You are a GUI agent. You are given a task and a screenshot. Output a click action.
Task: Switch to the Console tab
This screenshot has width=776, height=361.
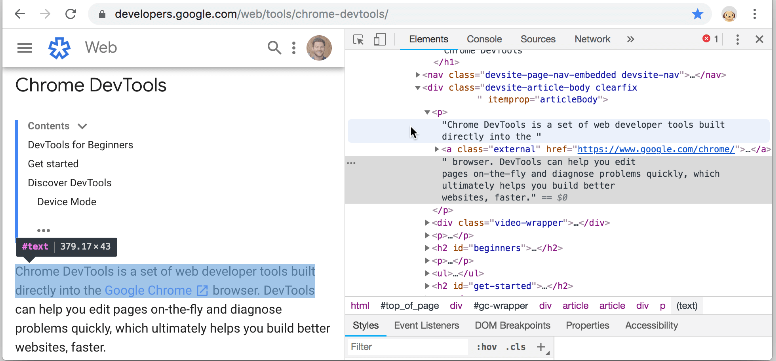point(484,39)
